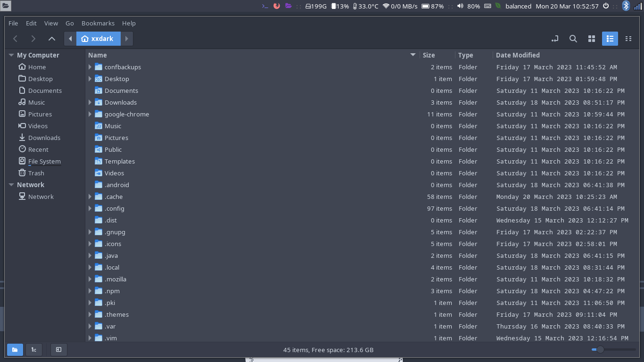Click the Bluetooth icon in the top panel
The height and width of the screenshot is (362, 644).
[626, 6]
